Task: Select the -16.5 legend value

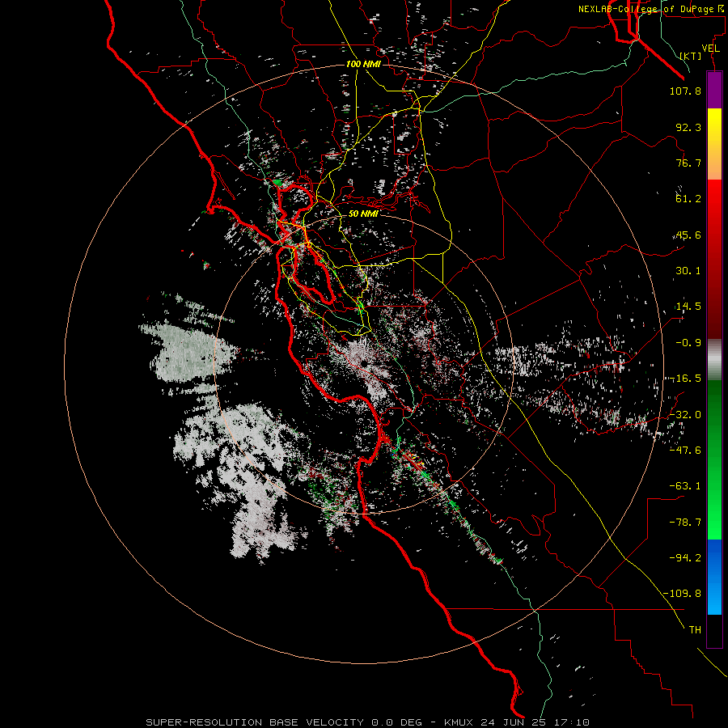Action: pos(685,379)
